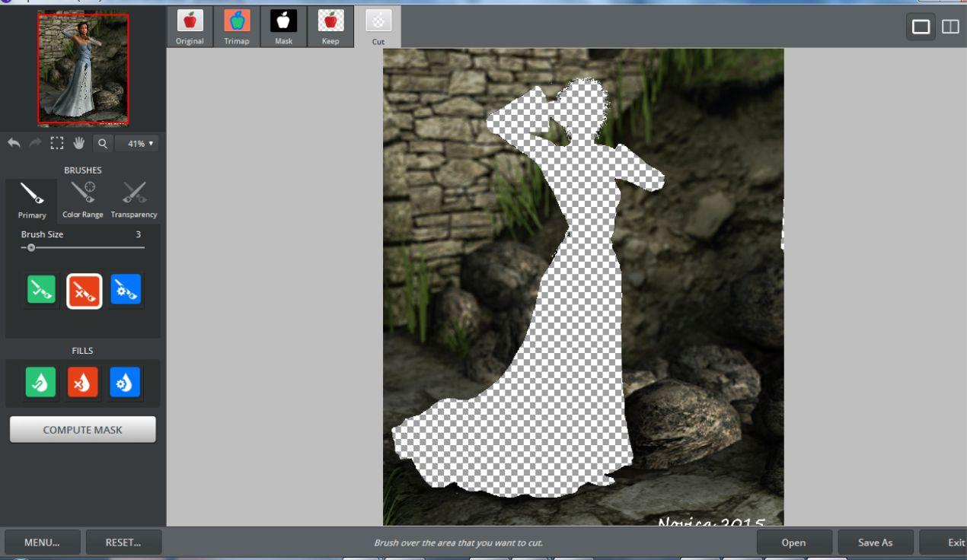Click the undo arrow icon
This screenshot has height=560, width=967.
pyautogui.click(x=14, y=143)
